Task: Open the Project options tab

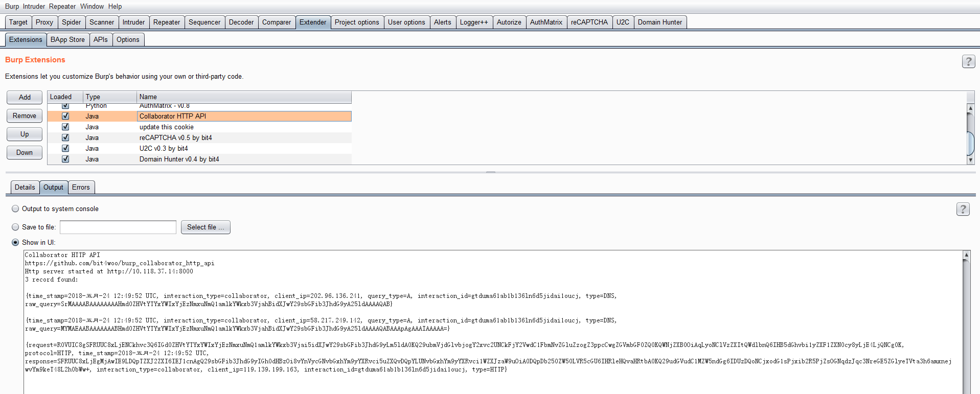Action: (357, 22)
